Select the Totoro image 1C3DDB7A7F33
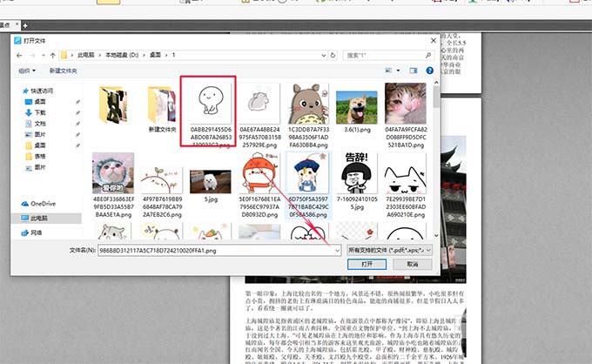 (308, 117)
